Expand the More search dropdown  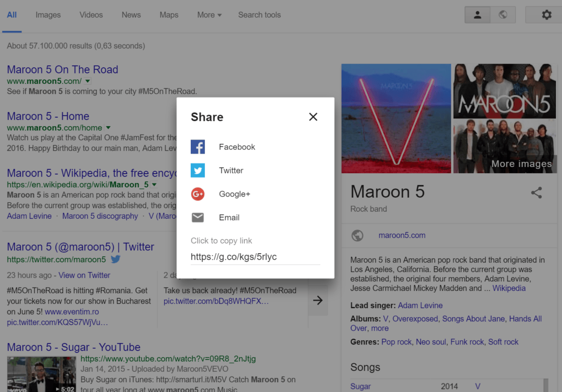click(209, 15)
